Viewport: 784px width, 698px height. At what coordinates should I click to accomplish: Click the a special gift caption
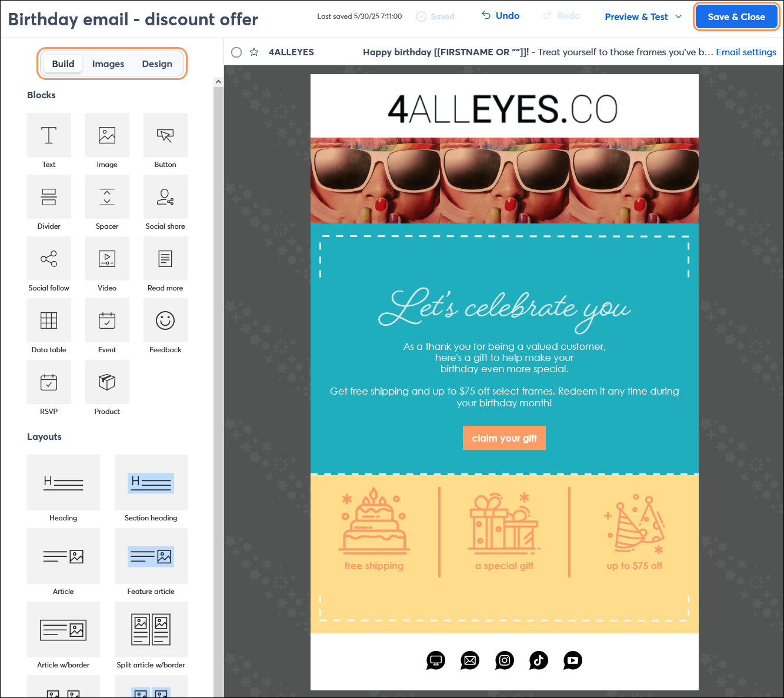click(504, 566)
